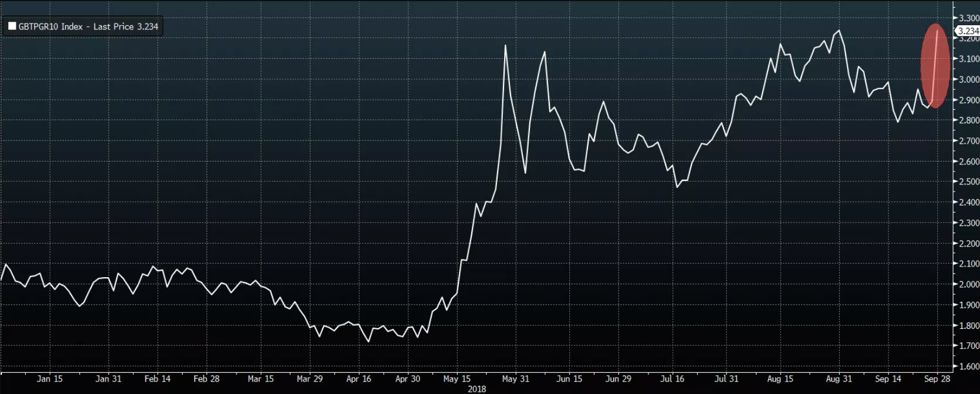Select the 2.500 y-axis value

point(969,181)
